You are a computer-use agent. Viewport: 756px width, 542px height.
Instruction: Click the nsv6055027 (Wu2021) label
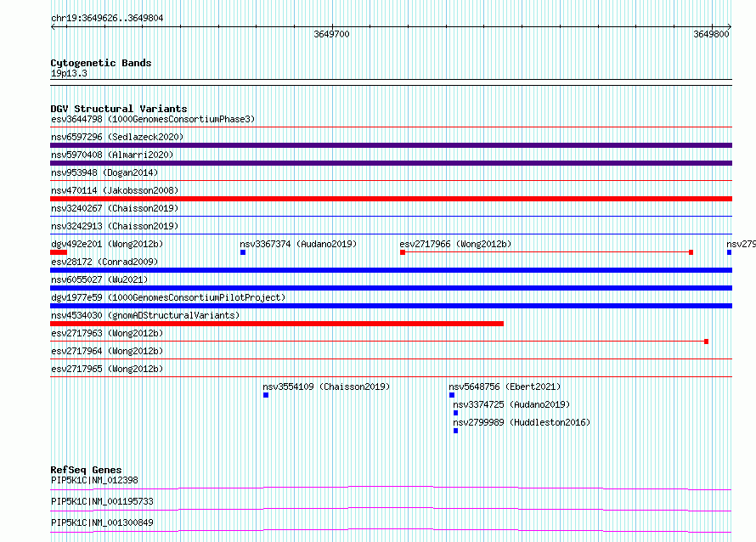pyautogui.click(x=99, y=279)
